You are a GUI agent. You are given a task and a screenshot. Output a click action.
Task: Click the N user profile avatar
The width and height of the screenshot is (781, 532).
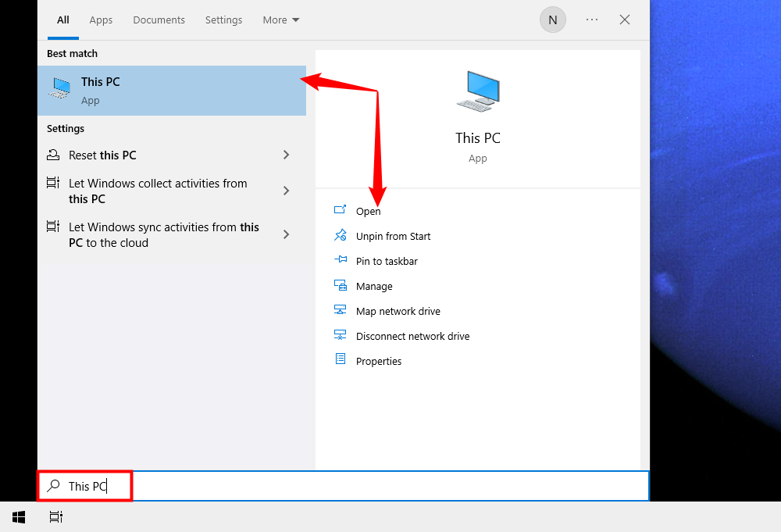coord(552,20)
